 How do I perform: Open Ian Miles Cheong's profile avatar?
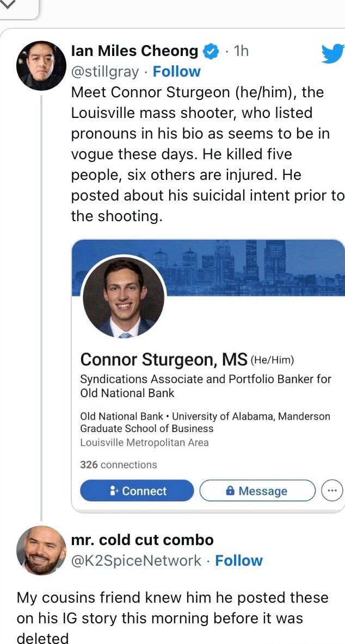41,65
